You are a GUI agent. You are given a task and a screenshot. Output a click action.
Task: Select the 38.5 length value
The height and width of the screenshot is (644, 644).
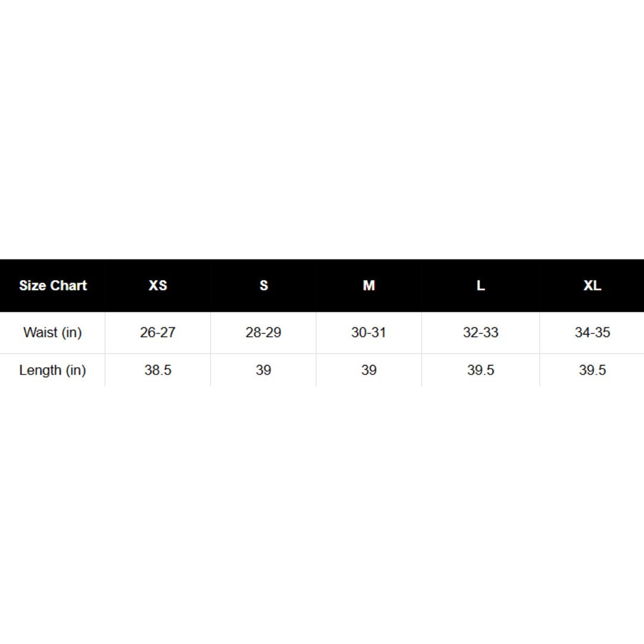click(158, 370)
